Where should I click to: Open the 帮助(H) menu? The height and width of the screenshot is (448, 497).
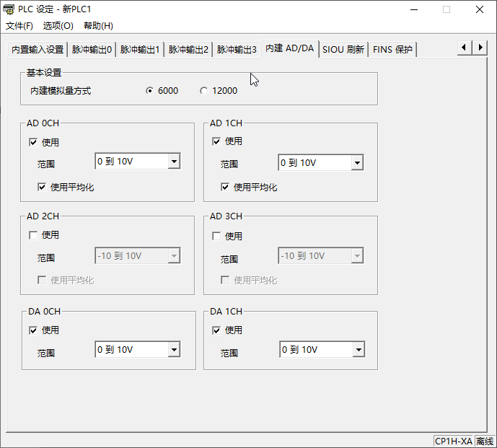click(98, 26)
